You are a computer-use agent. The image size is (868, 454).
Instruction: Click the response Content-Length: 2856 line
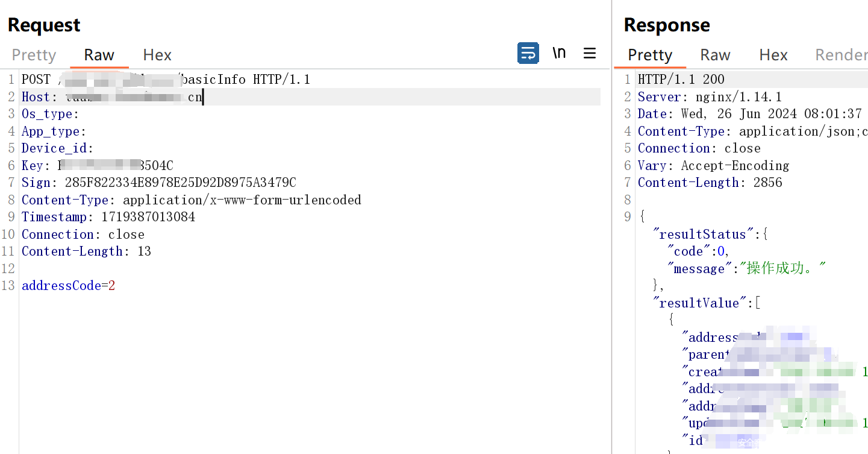710,183
